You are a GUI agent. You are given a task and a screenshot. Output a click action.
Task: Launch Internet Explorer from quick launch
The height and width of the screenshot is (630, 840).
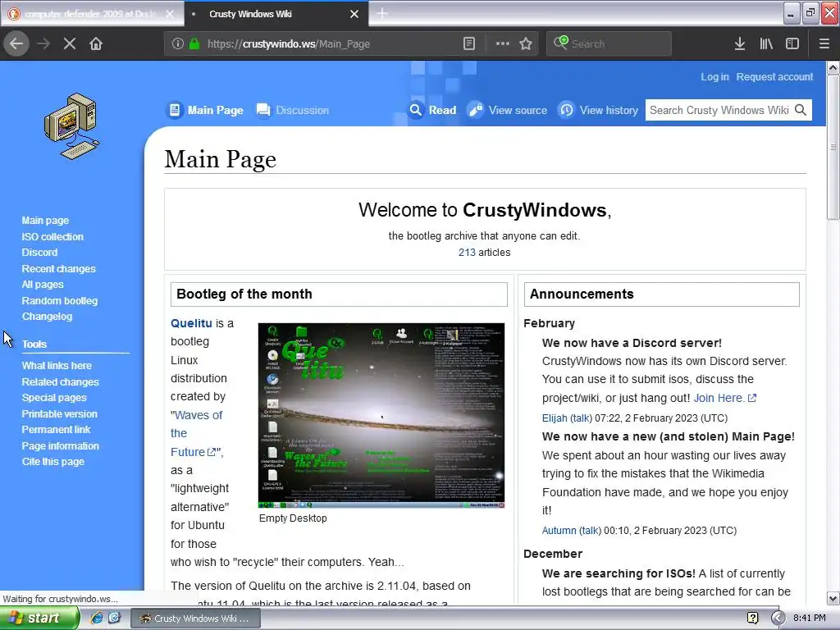click(97, 618)
